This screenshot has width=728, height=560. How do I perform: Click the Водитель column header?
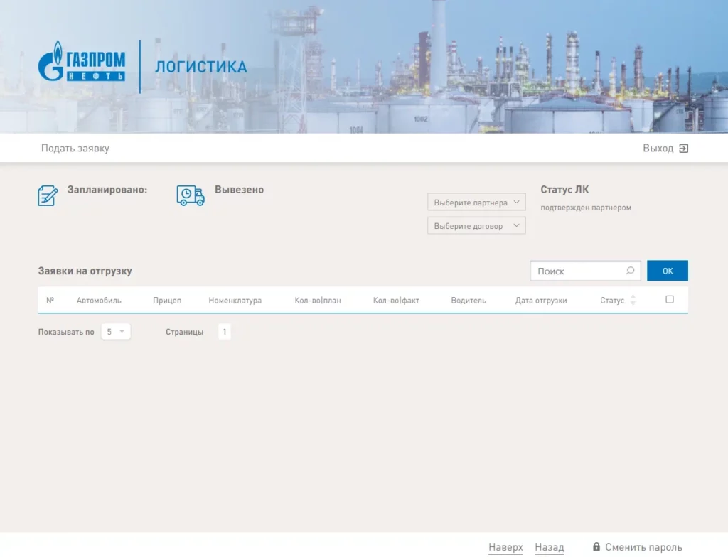(469, 301)
